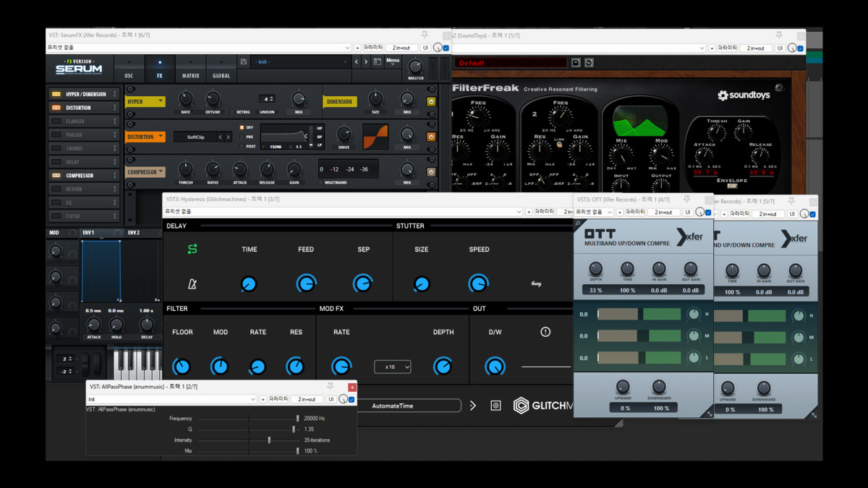This screenshot has width=868, height=488.
Task: Select next distortion type after SoftClip
Action: click(228, 137)
